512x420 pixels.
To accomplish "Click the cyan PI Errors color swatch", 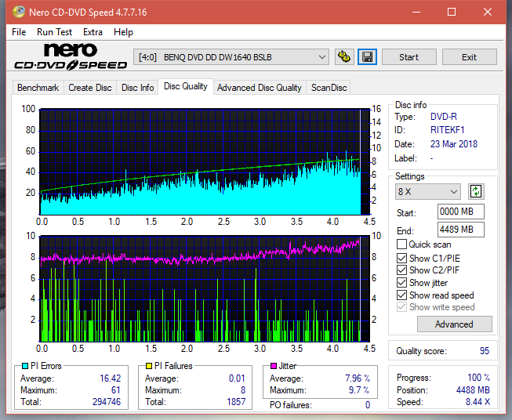I will [x=25, y=366].
